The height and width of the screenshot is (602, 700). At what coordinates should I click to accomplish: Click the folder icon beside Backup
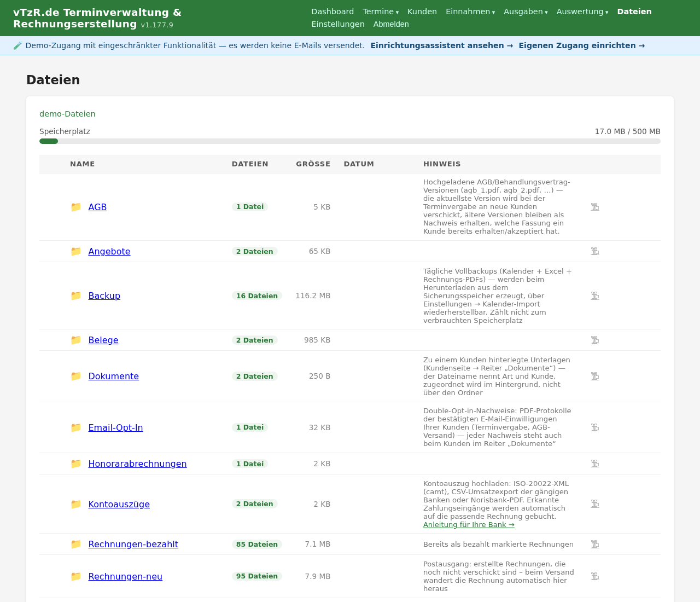coord(76,296)
